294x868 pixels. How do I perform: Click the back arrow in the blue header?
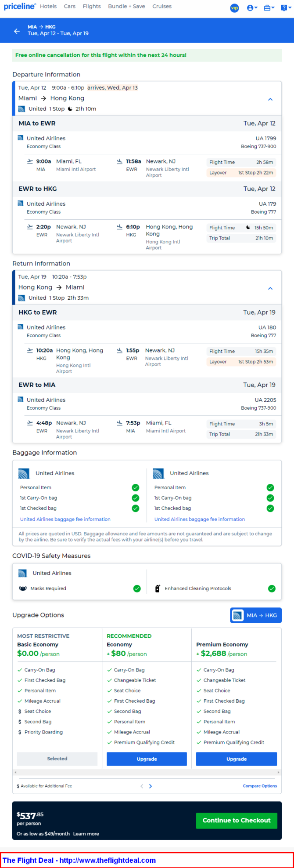point(17,31)
